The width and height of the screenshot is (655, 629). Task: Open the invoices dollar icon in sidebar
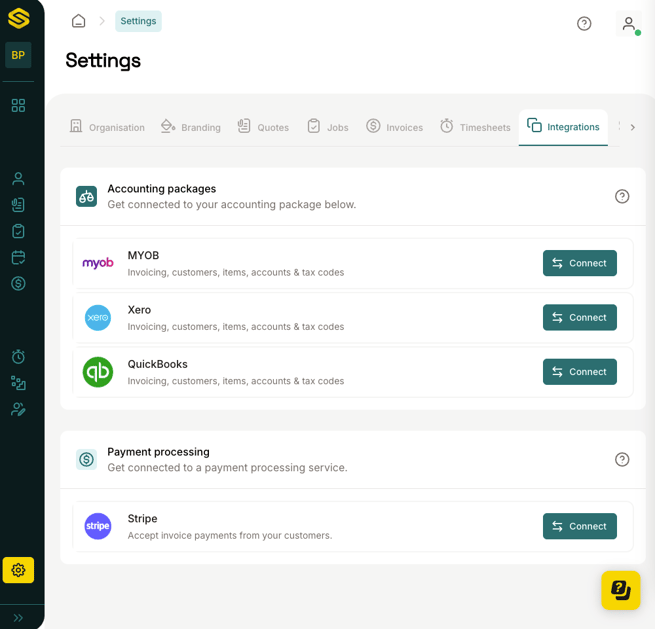pyautogui.click(x=18, y=284)
